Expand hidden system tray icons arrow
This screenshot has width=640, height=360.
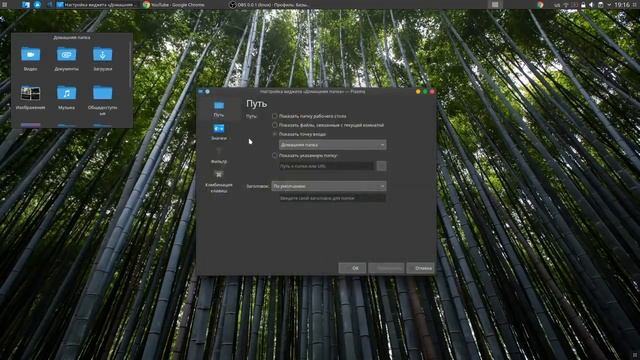pyautogui.click(x=609, y=4)
